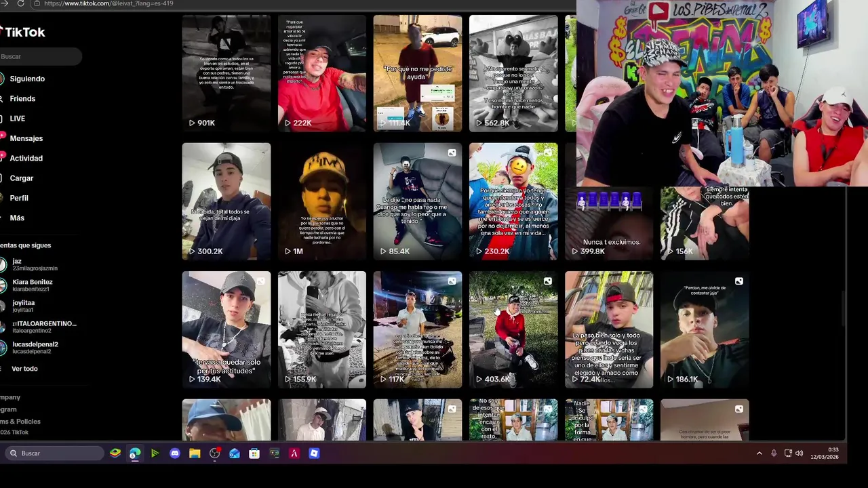Open the Actividad notifications
868x488 pixels.
point(26,158)
